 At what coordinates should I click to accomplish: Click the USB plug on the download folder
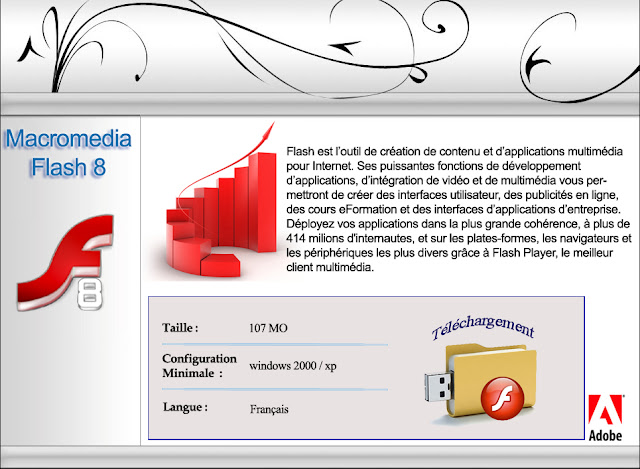[x=439, y=386]
